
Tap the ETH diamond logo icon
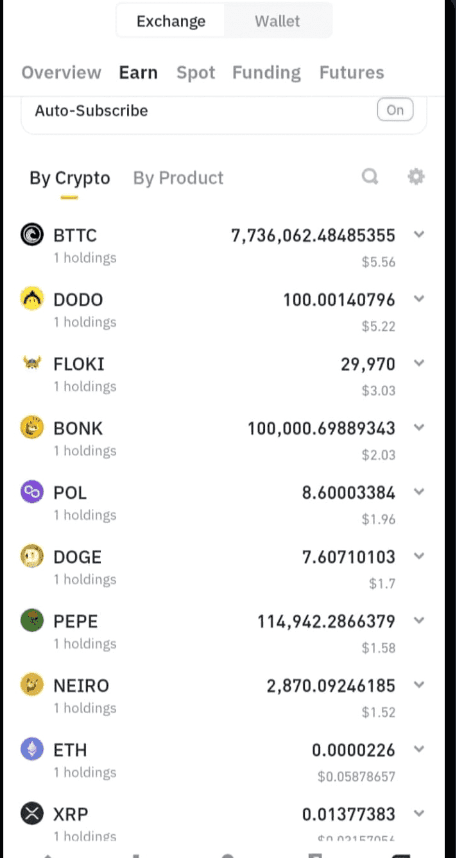coord(32,749)
